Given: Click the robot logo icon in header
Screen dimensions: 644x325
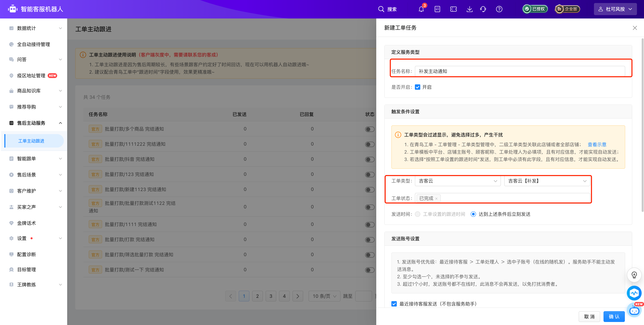Looking at the screenshot, I should point(12,9).
